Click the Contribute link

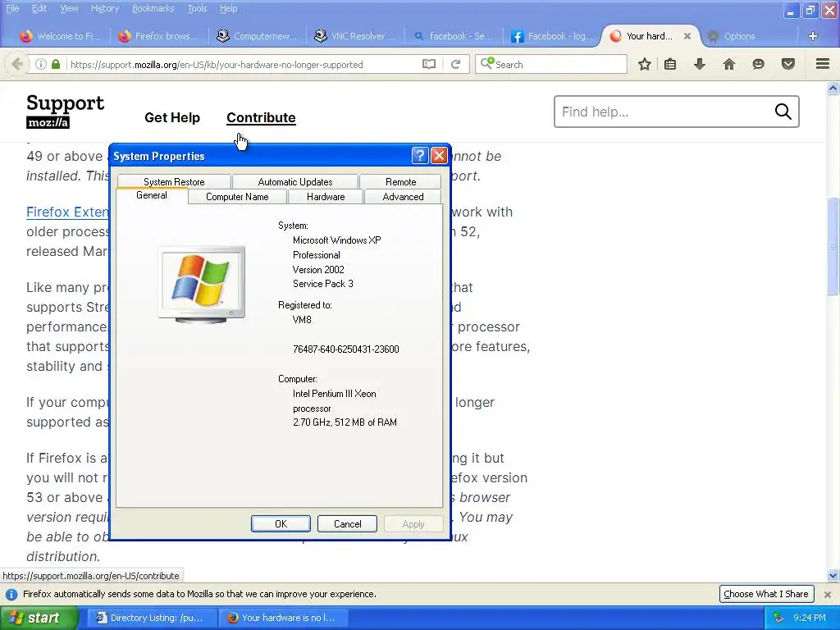(261, 117)
